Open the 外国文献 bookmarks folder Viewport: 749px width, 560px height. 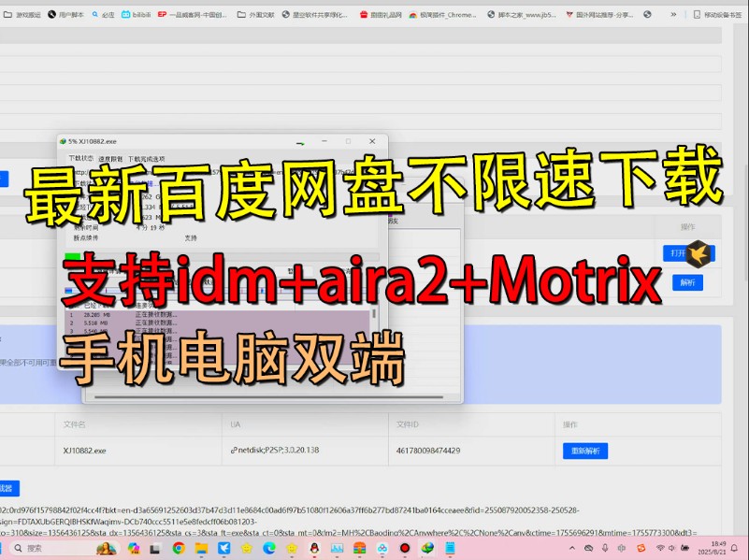pos(256,15)
